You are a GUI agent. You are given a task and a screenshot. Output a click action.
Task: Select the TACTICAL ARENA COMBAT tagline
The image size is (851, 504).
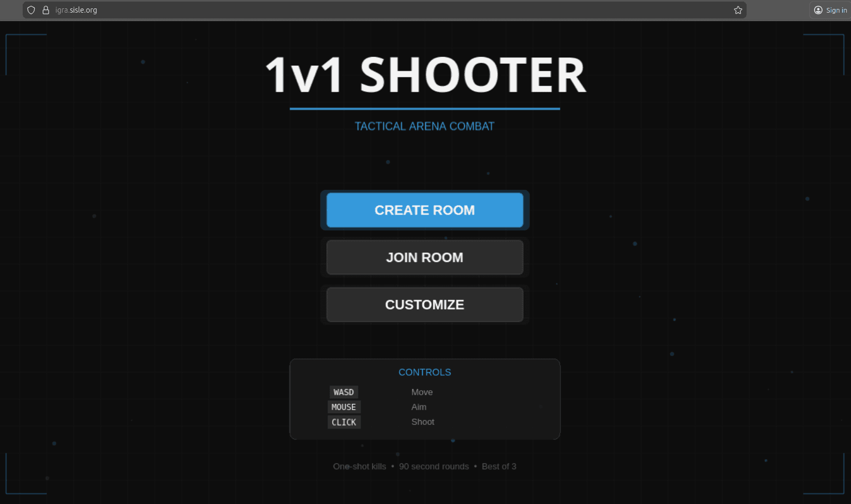424,125
